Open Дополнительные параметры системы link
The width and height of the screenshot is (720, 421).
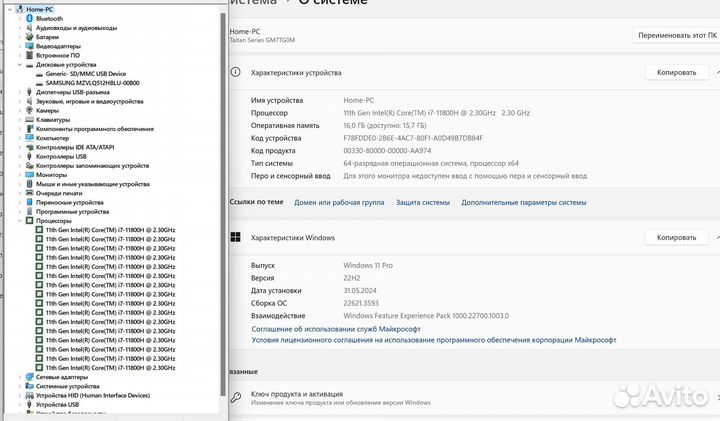pyautogui.click(x=523, y=202)
